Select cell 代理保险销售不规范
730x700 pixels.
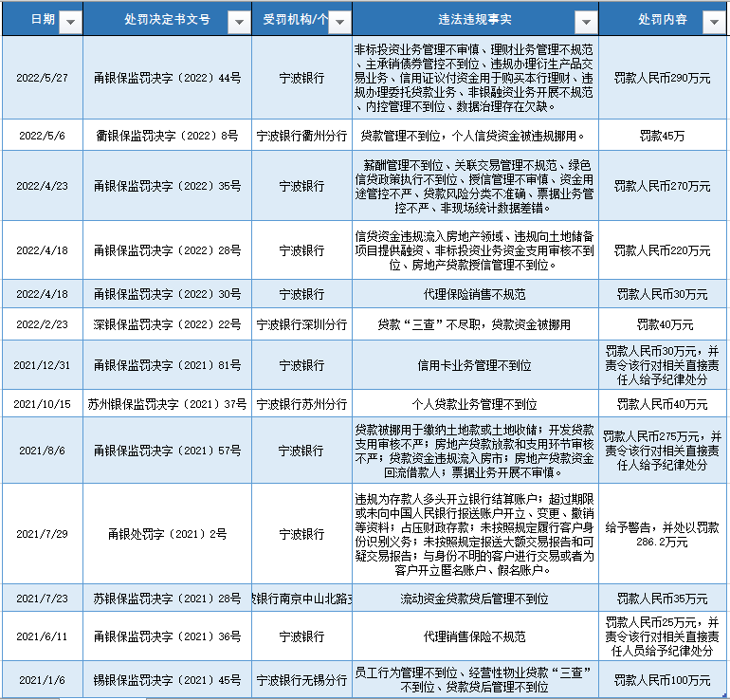pyautogui.click(x=475, y=294)
